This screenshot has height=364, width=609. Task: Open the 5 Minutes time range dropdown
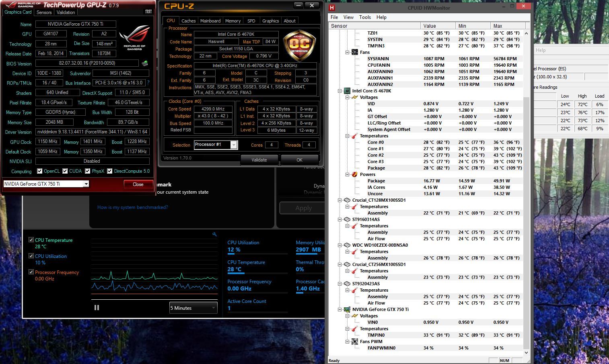point(193,308)
